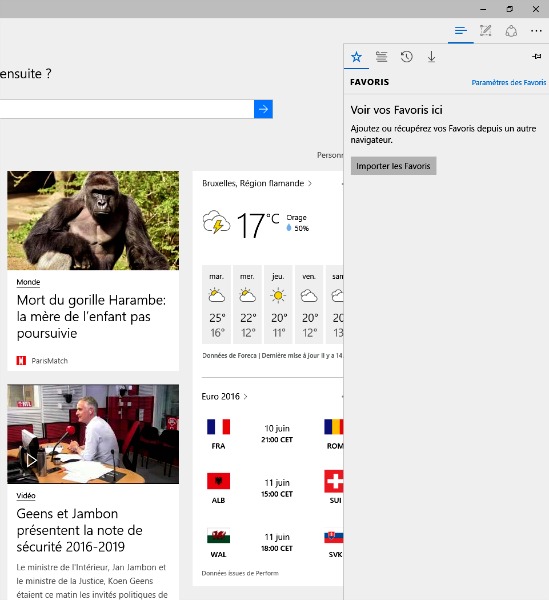Click the Slovakia flag SVK
This screenshot has height=600, width=549.
(334, 537)
